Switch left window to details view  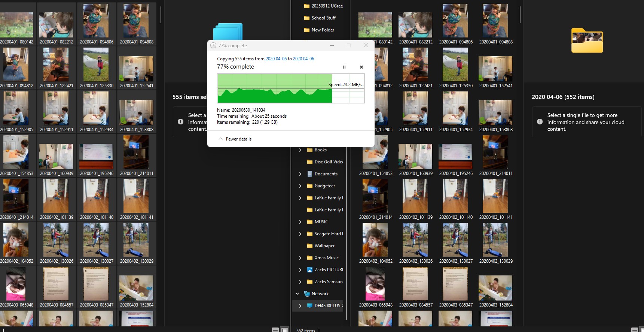coord(275,330)
